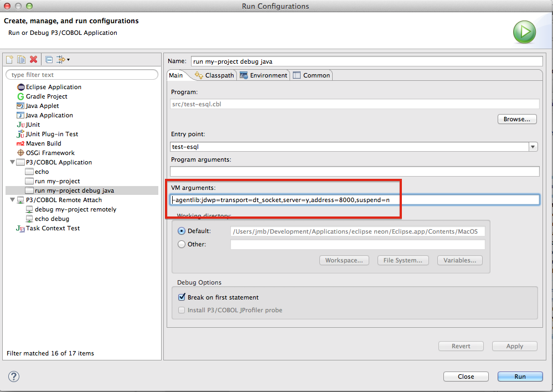Click the Program path field
Image resolution: width=553 pixels, height=392 pixels.
pyautogui.click(x=355, y=104)
